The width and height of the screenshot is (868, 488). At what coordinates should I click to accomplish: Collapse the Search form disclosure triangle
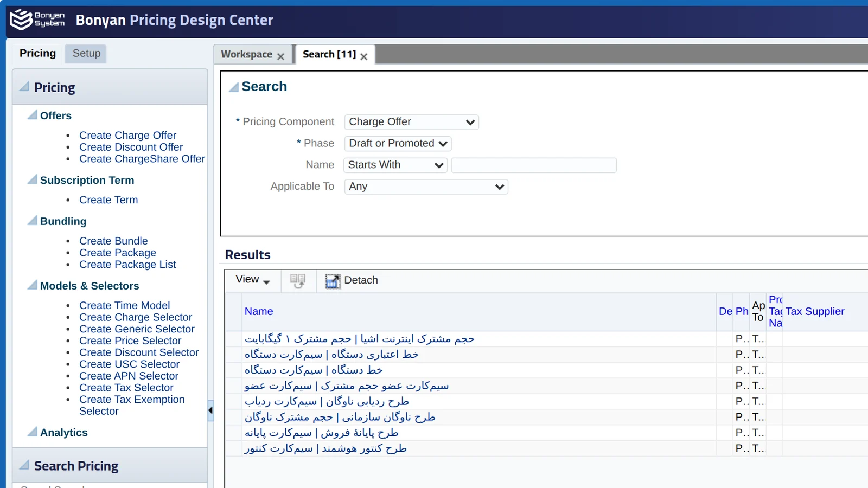(234, 87)
